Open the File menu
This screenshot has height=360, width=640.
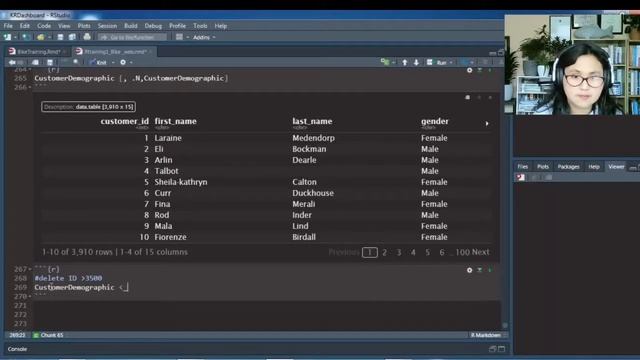(x=8, y=26)
